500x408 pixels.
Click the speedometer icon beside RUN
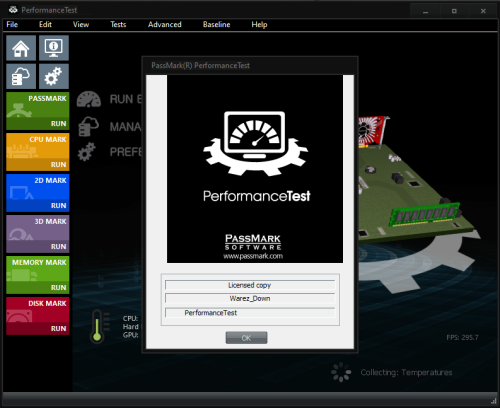tap(89, 99)
